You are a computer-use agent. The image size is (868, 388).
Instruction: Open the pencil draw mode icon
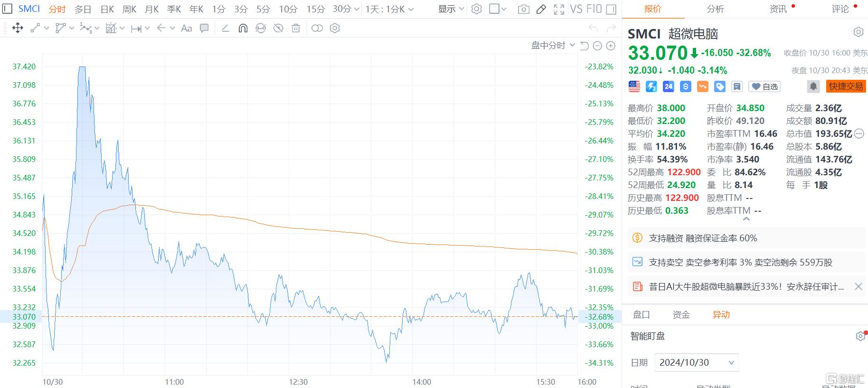point(541,9)
